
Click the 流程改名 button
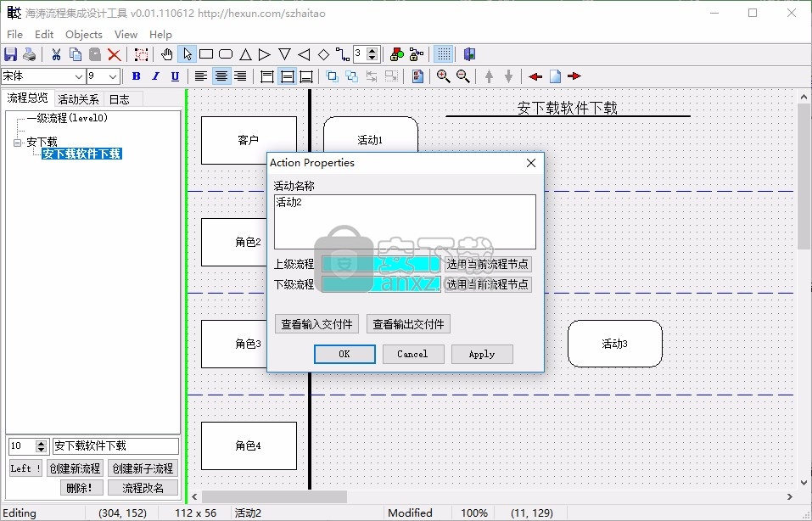[143, 488]
